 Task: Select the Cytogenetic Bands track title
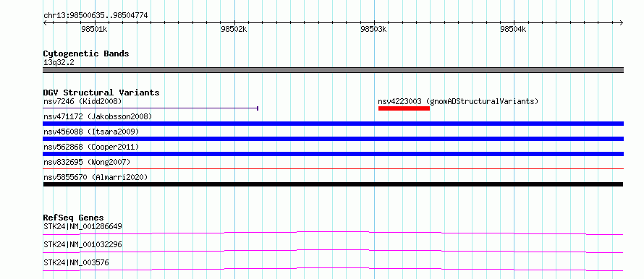point(86,53)
